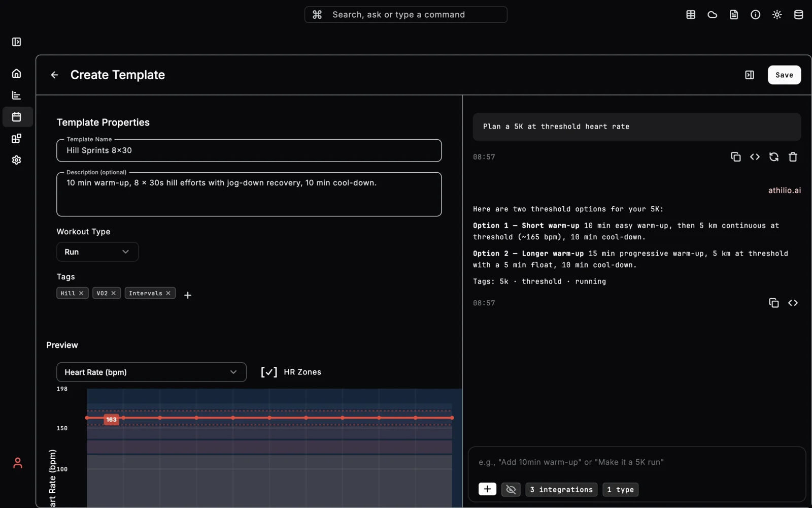Focus the Search, ask or type a command bar
Viewport: 812px width, 508px height.
[406, 15]
